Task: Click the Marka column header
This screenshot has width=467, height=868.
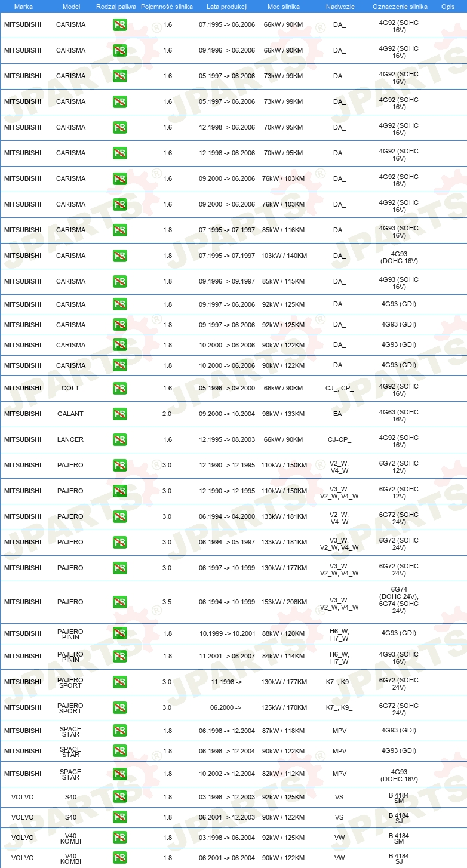Action: point(23,7)
